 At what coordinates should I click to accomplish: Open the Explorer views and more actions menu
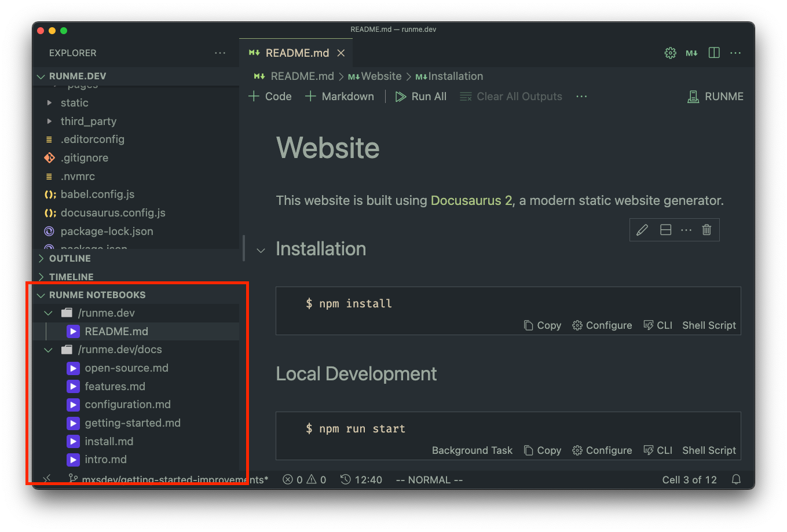220,53
